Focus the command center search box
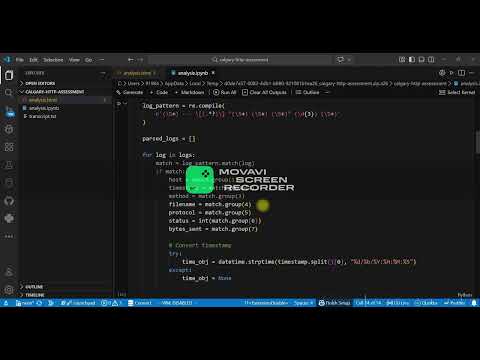This screenshot has width=480, height=360. [240, 60]
